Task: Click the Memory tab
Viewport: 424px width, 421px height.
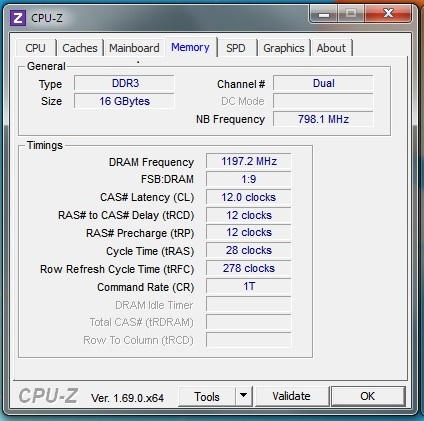Action: (x=190, y=47)
